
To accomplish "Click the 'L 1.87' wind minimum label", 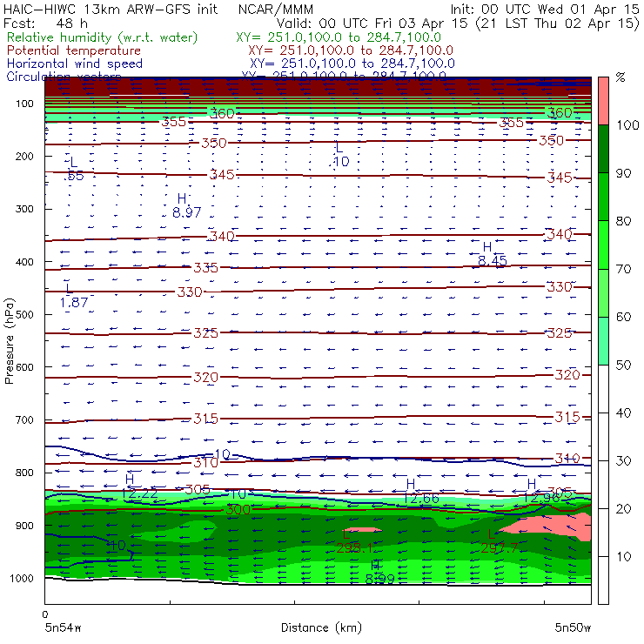I will (x=73, y=296).
